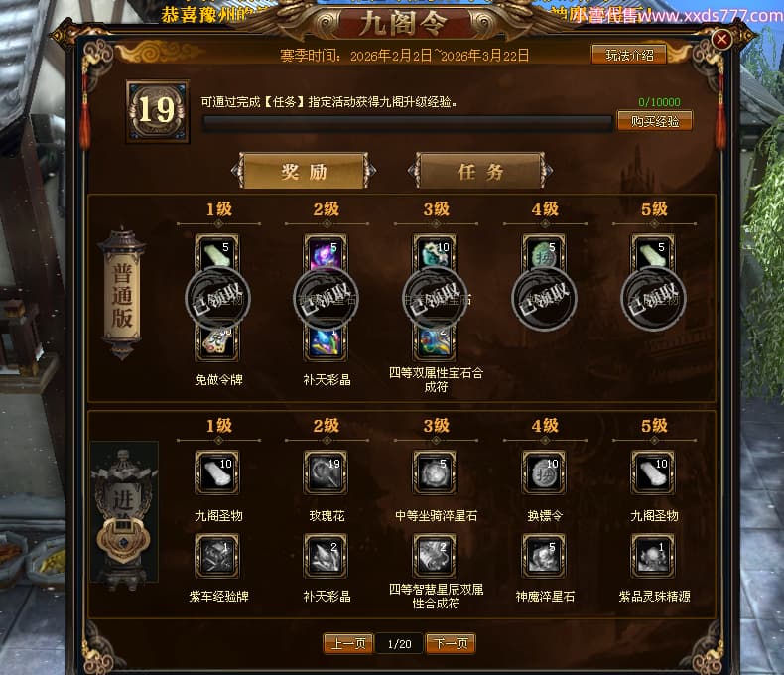Image resolution: width=784 pixels, height=675 pixels.
Task: Click the advanced tier 补天彩晶 icon
Action: click(x=326, y=556)
